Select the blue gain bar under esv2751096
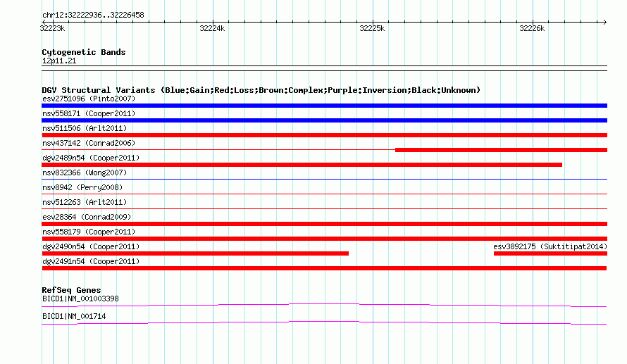This screenshot has width=627, height=364. point(324,106)
